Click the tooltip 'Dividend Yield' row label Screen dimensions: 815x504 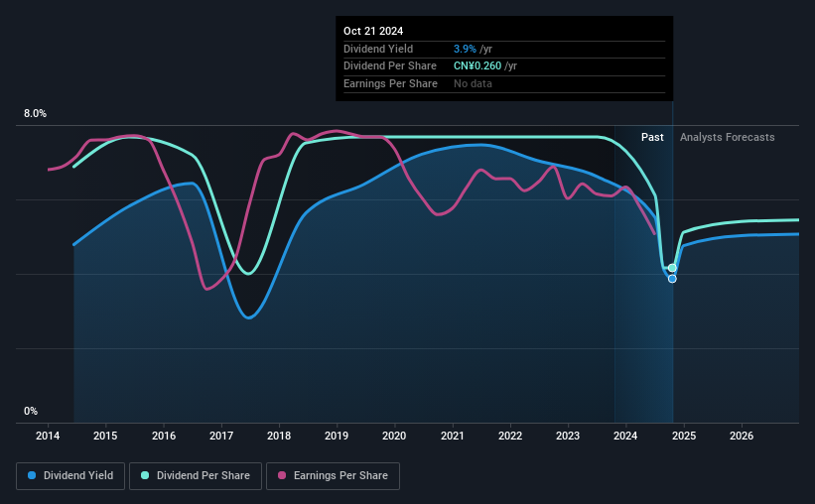(378, 49)
